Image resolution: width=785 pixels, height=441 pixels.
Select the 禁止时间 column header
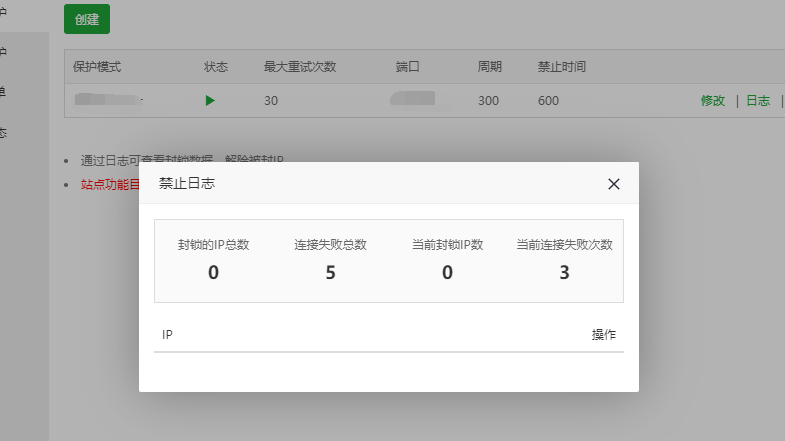(x=562, y=67)
